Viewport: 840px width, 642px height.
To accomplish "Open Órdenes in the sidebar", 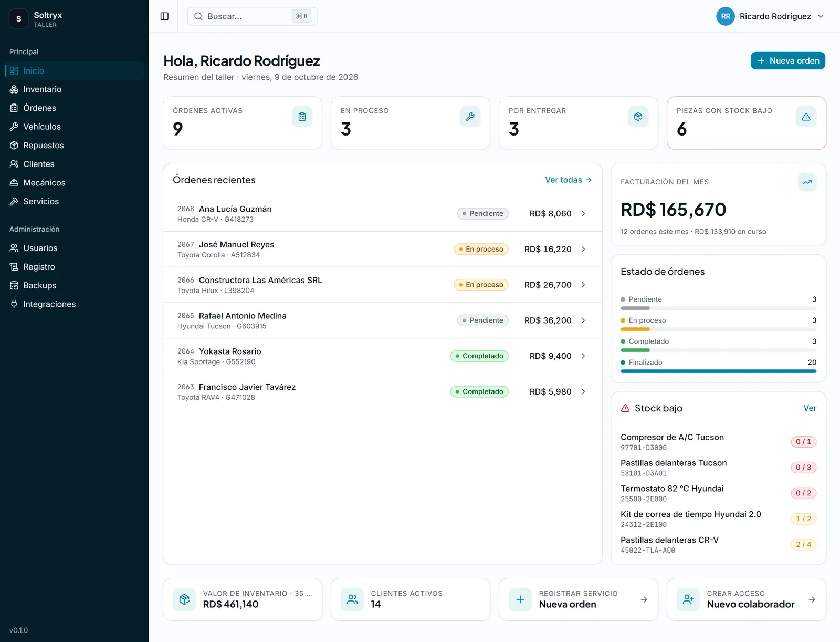I will 74,108.
